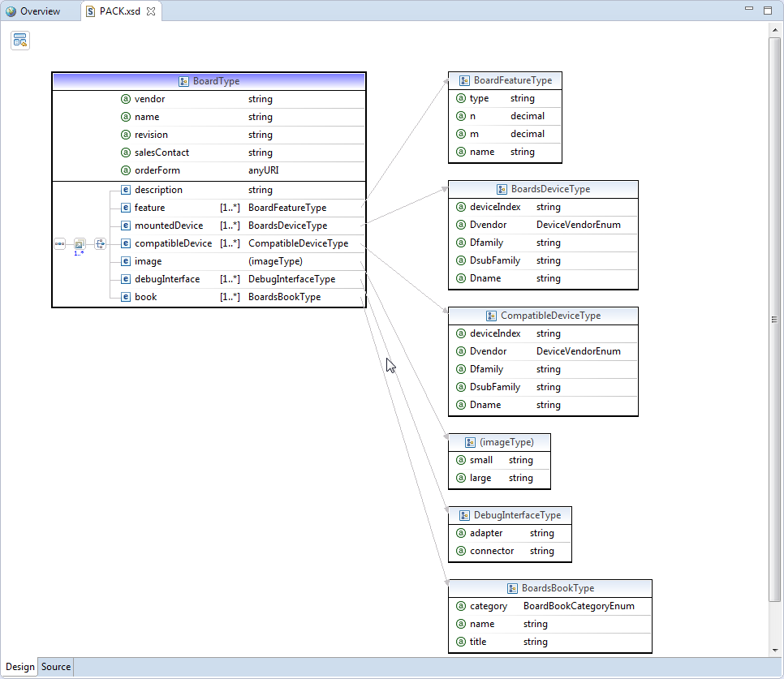The height and width of the screenshot is (679, 784).
Task: Select the Design tab
Action: point(19,666)
